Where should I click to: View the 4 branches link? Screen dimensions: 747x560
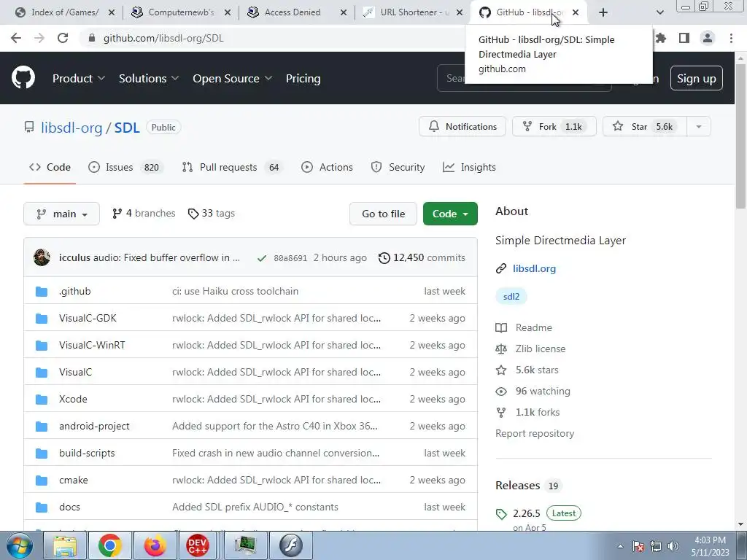(x=144, y=214)
